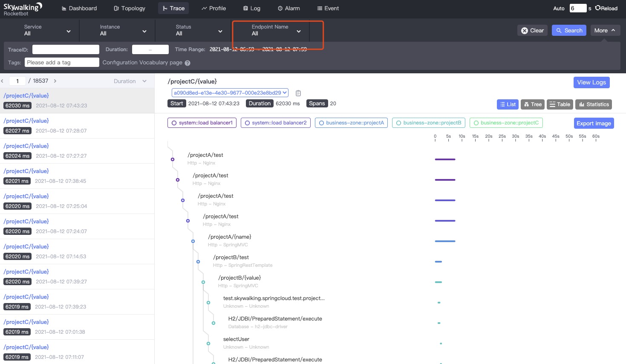626x364 pixels.
Task: Open the Event page
Action: coord(328,8)
